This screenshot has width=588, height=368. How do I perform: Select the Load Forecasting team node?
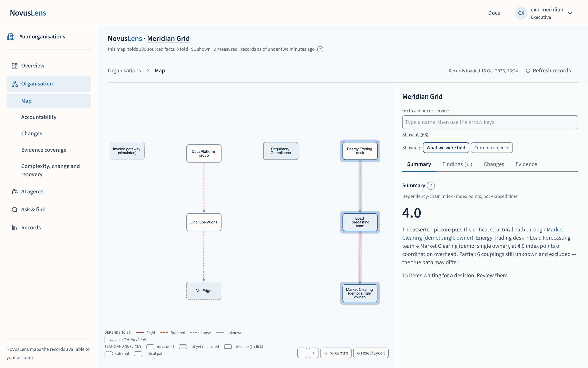360,222
